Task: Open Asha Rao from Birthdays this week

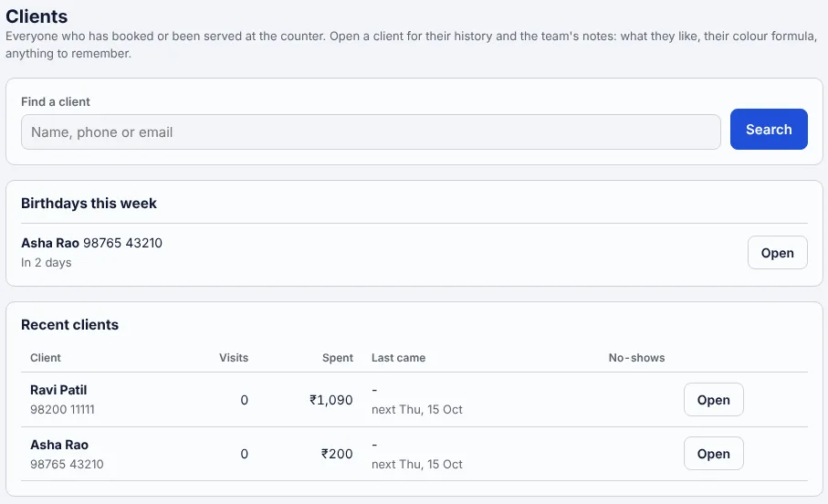Action: [x=777, y=253]
